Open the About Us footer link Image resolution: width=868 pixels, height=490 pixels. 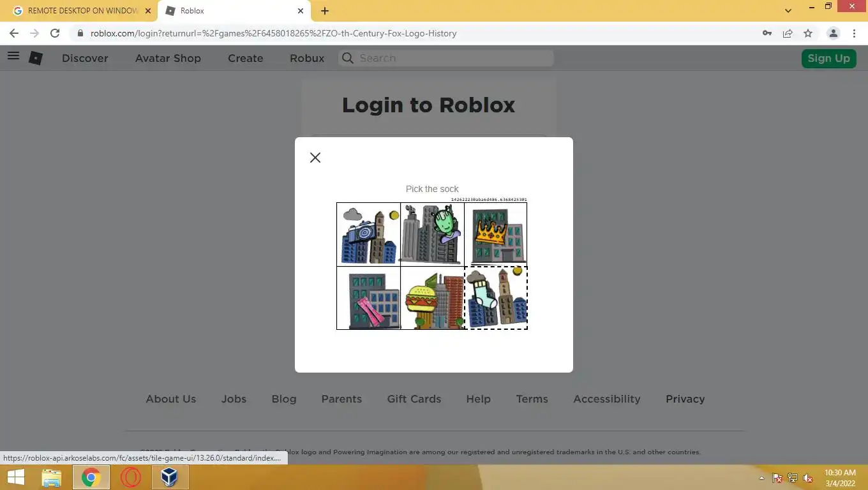[x=171, y=399]
